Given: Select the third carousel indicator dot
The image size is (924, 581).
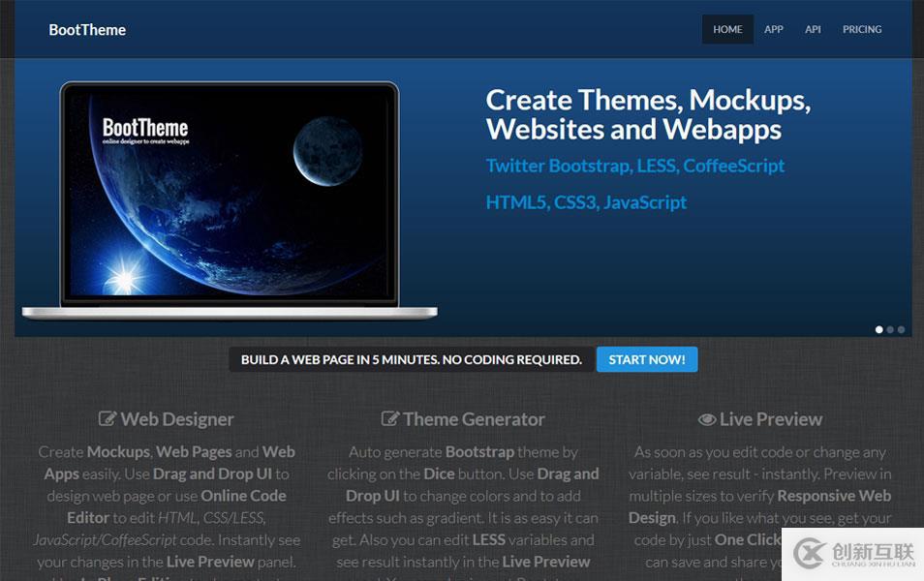Looking at the screenshot, I should tap(901, 330).
